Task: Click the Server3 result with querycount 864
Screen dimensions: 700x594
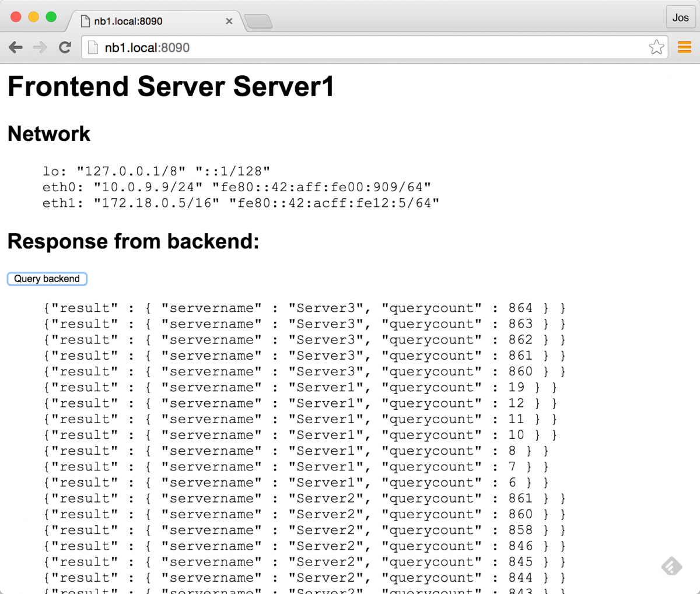Action: [x=304, y=308]
